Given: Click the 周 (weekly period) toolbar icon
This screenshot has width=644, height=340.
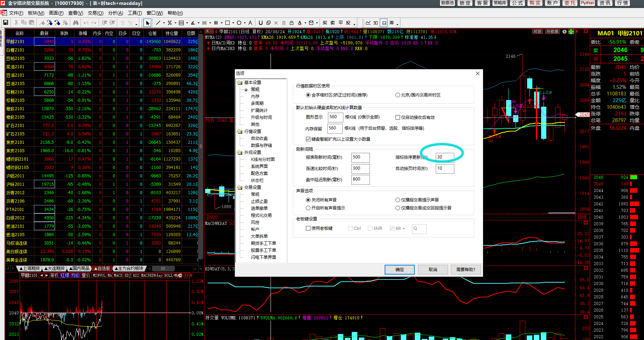Looking at the screenshot, I should 392,23.
